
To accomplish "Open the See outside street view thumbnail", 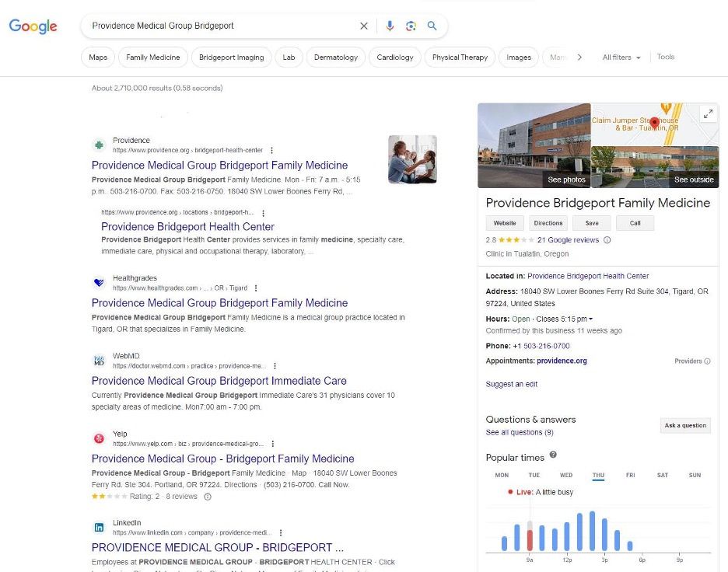I will (x=655, y=167).
